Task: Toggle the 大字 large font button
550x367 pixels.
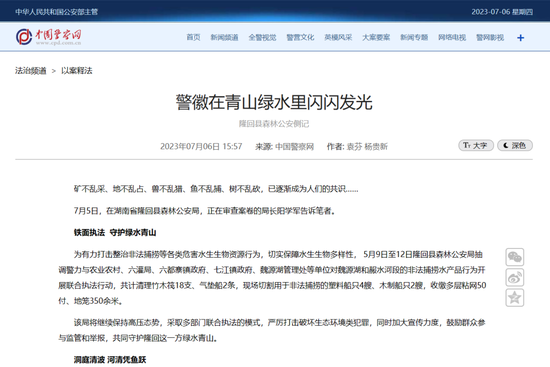Action: point(476,145)
